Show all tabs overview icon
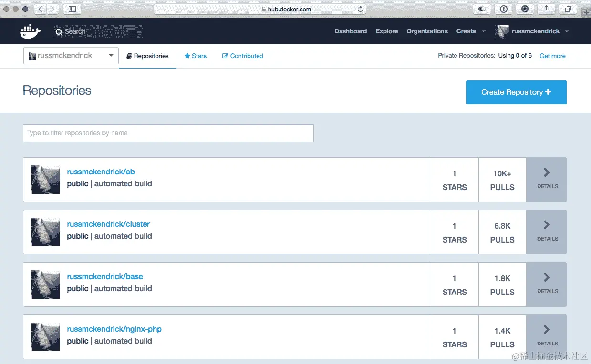 click(568, 9)
